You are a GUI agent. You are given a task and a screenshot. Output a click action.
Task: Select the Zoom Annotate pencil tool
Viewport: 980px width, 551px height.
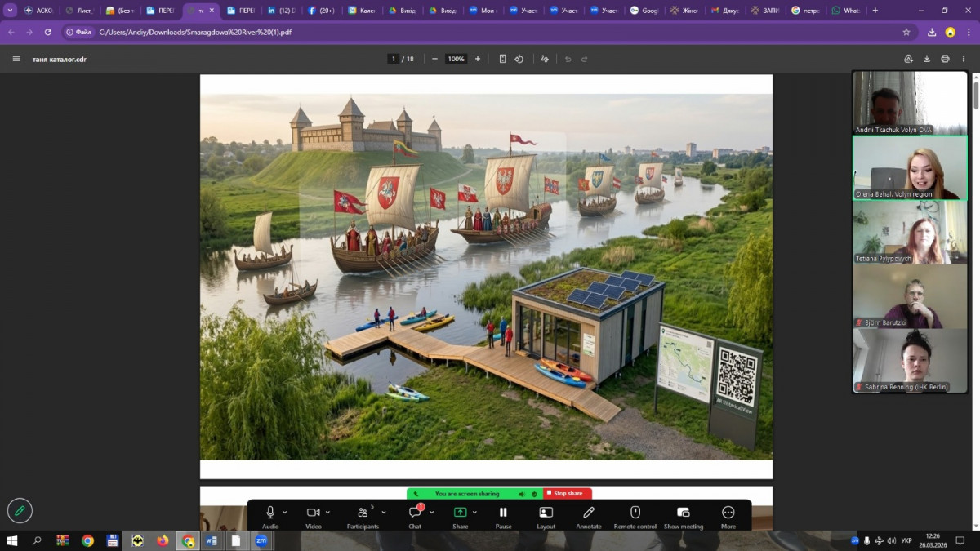coord(589,513)
